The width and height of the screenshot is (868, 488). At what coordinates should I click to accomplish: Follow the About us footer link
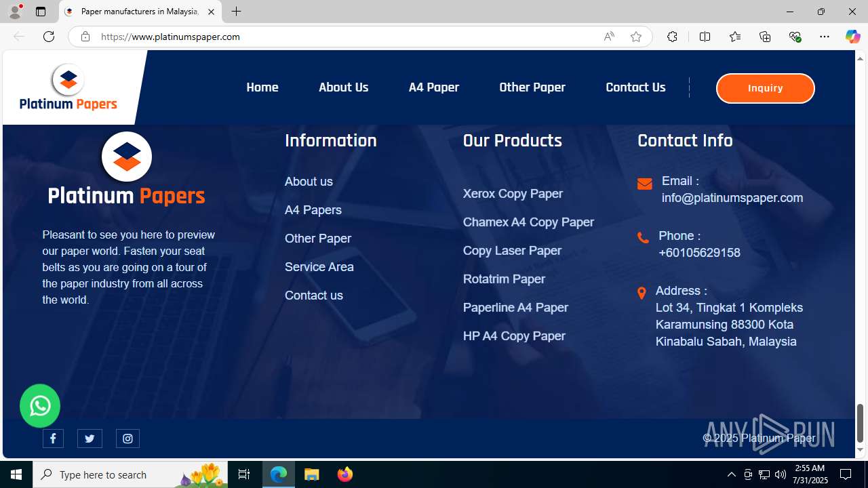tap(309, 182)
